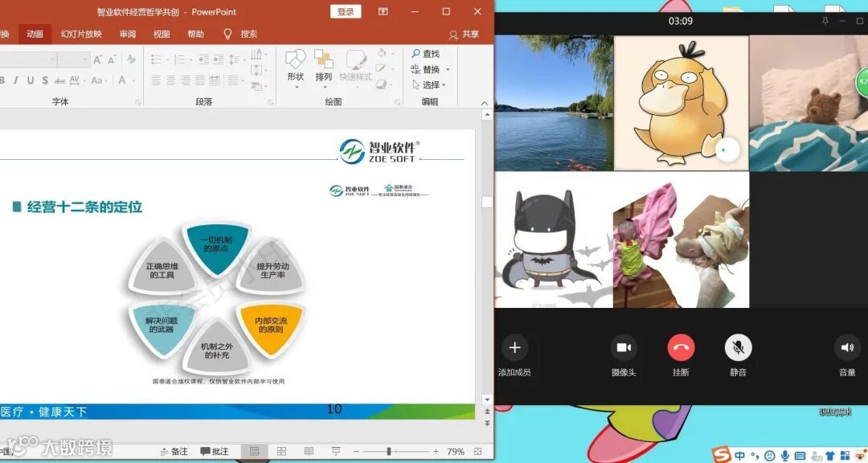Open the 幻灯片放映 ribbon tab
868x463 pixels.
click(81, 34)
